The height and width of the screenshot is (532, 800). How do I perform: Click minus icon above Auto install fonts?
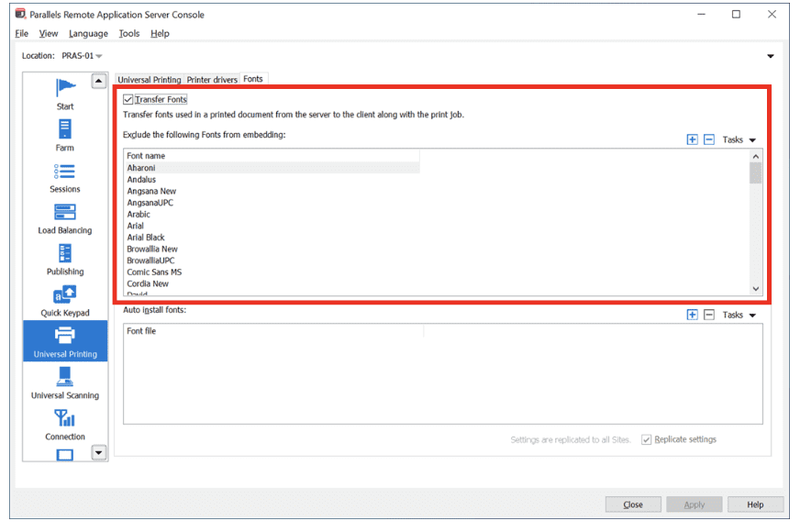709,315
